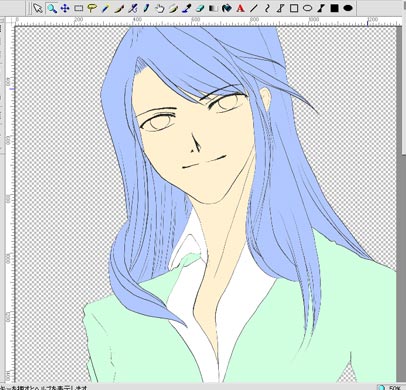Select the red letter A text tool

tap(240, 8)
